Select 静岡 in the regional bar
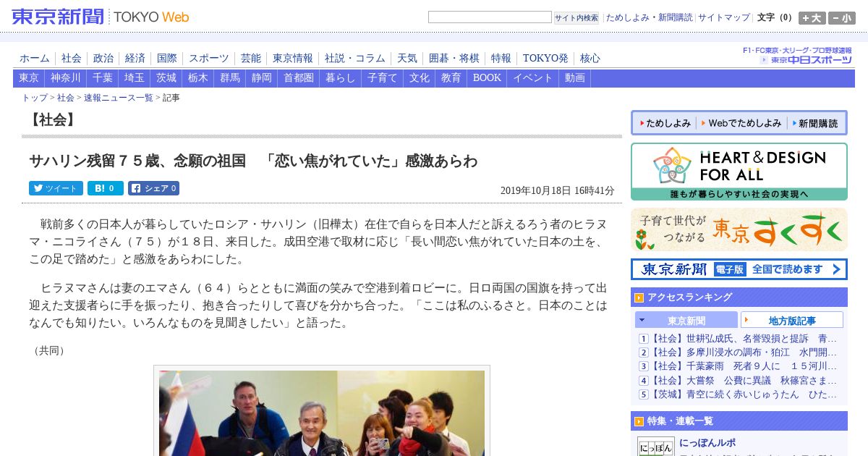 [x=262, y=78]
